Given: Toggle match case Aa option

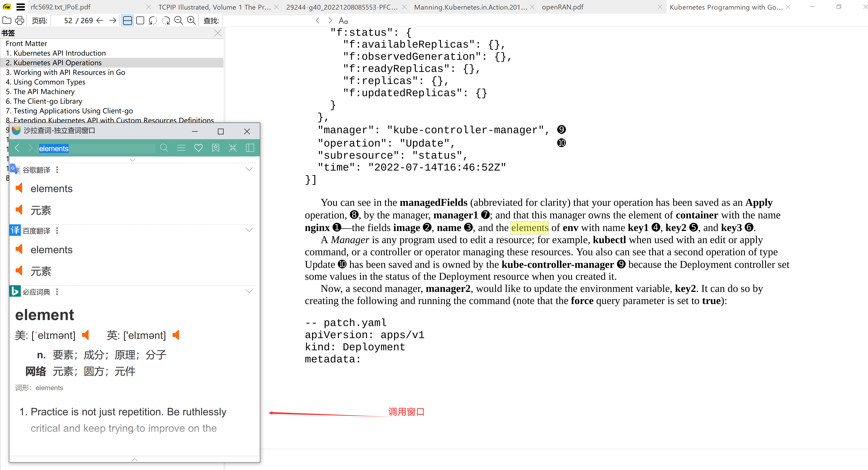Looking at the screenshot, I should click(343, 21).
